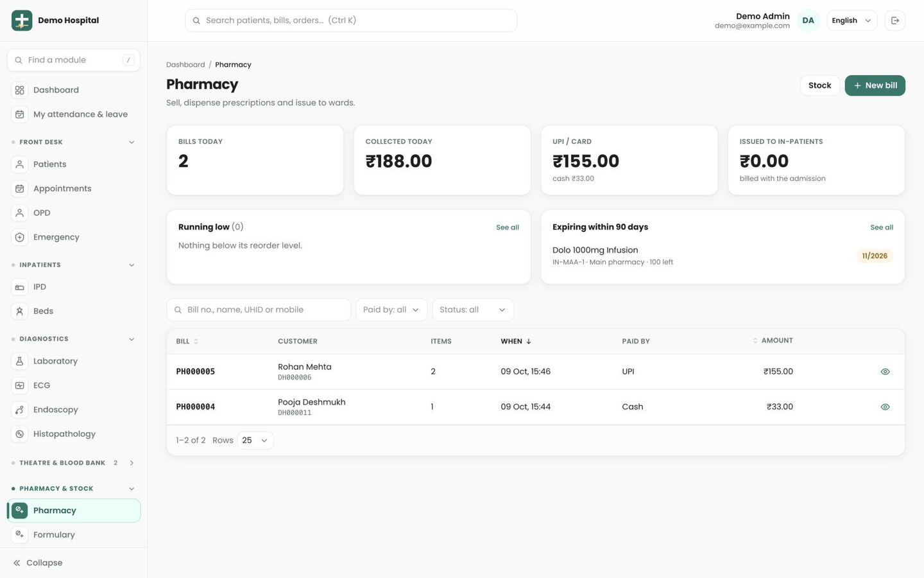This screenshot has width=924, height=578.
Task: Change rows per page from 25
Action: point(255,441)
